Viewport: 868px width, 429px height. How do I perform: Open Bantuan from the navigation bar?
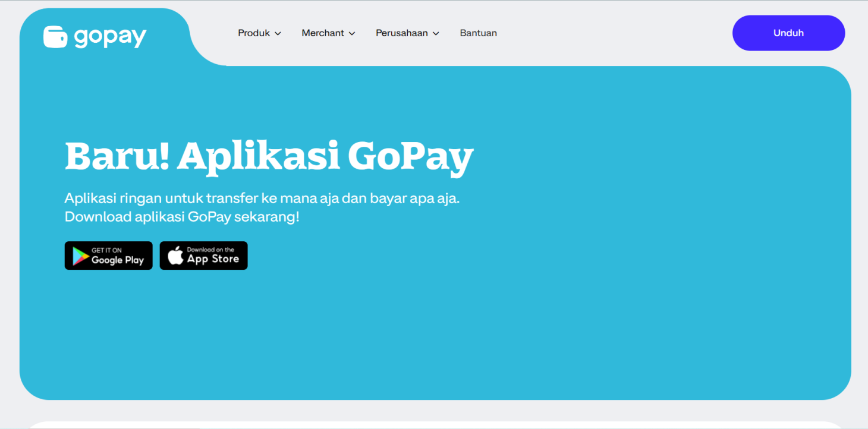(x=478, y=33)
